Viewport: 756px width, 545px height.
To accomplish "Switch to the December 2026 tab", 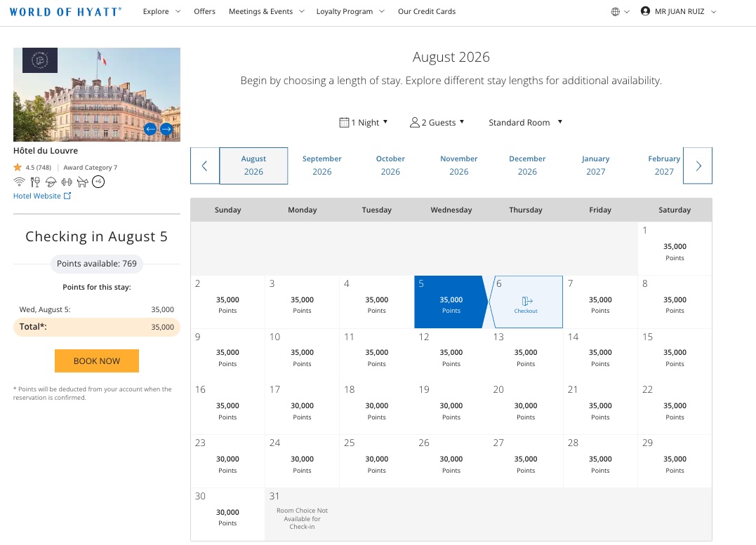I will [x=527, y=166].
